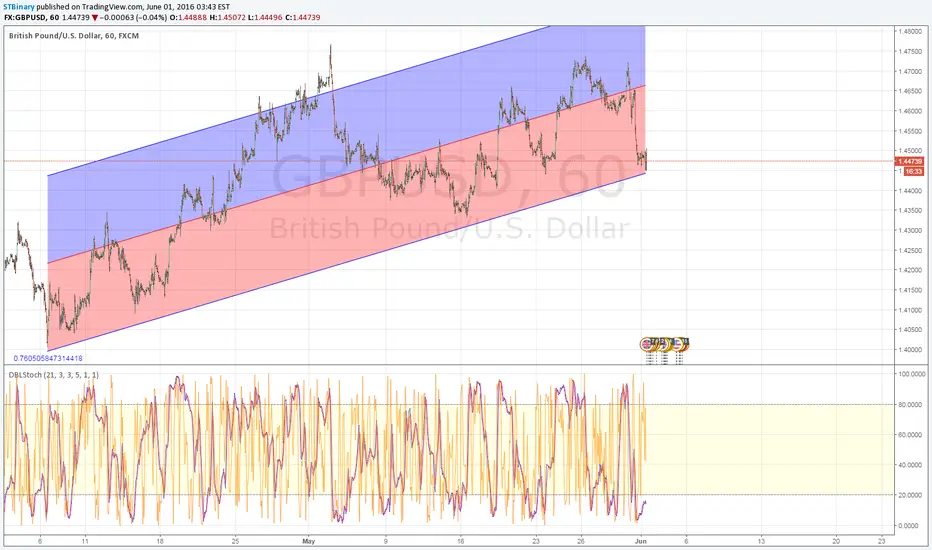
Task: Select the DBLStoch (21, 3, 3, 5, 1, 1) indicator label
Action: coord(53,375)
